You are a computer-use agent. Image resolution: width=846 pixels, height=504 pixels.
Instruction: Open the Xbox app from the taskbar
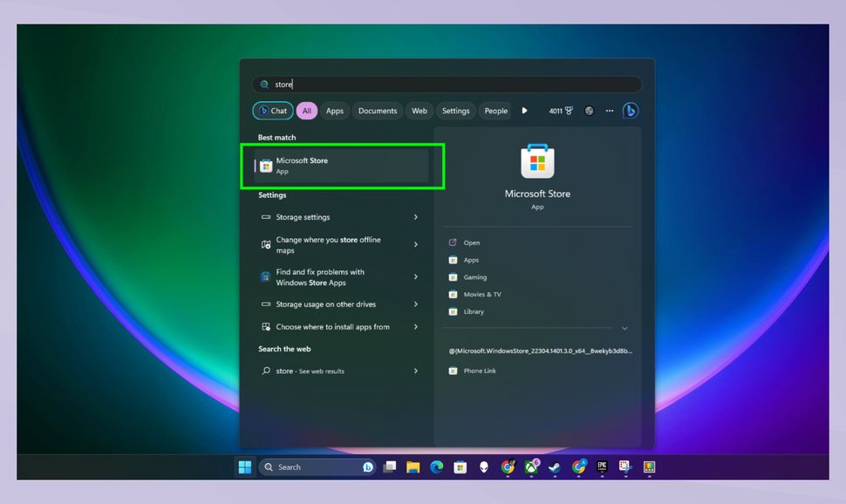[x=531, y=467]
